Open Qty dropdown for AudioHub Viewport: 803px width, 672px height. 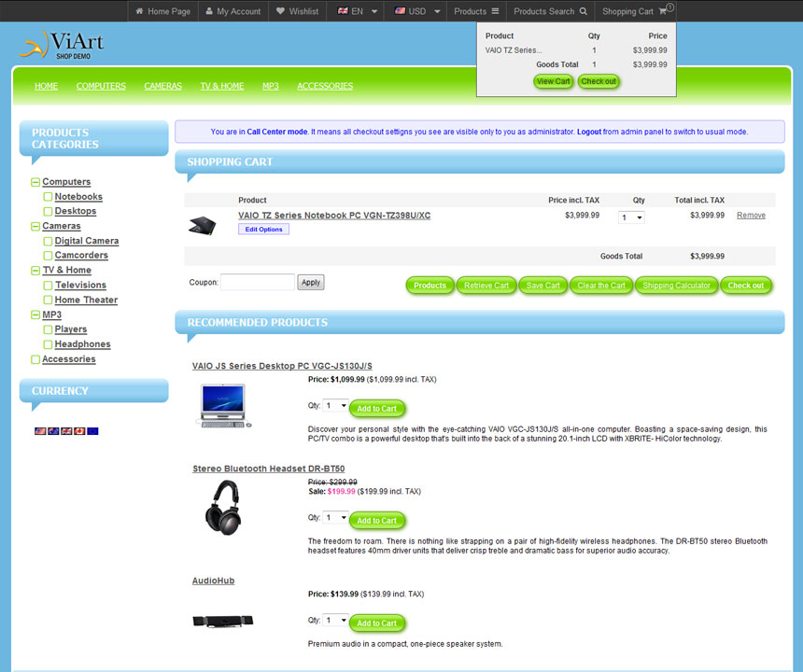(336, 621)
